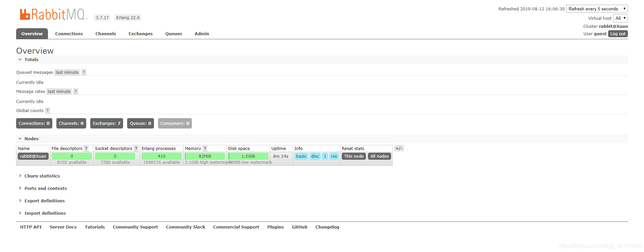Open Connections: 0 count button
This screenshot has width=644, height=252.
point(34,123)
